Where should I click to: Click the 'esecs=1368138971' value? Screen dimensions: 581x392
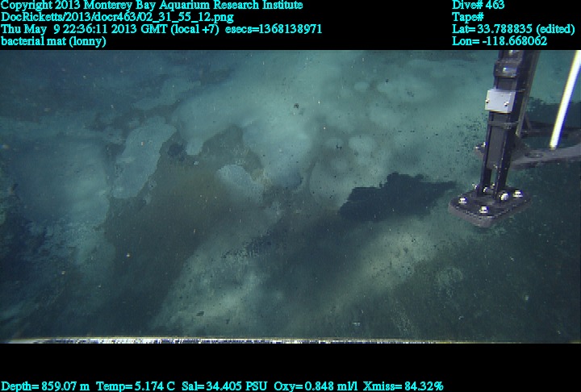[x=274, y=29]
